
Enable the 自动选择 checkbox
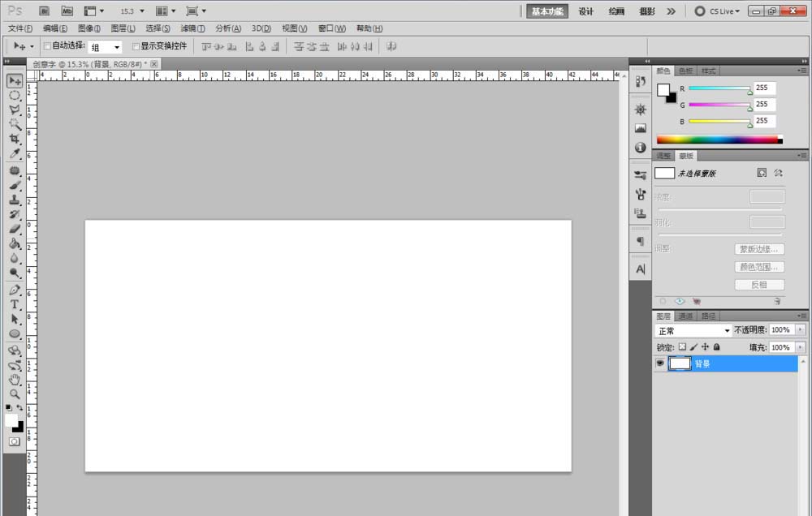(x=47, y=46)
